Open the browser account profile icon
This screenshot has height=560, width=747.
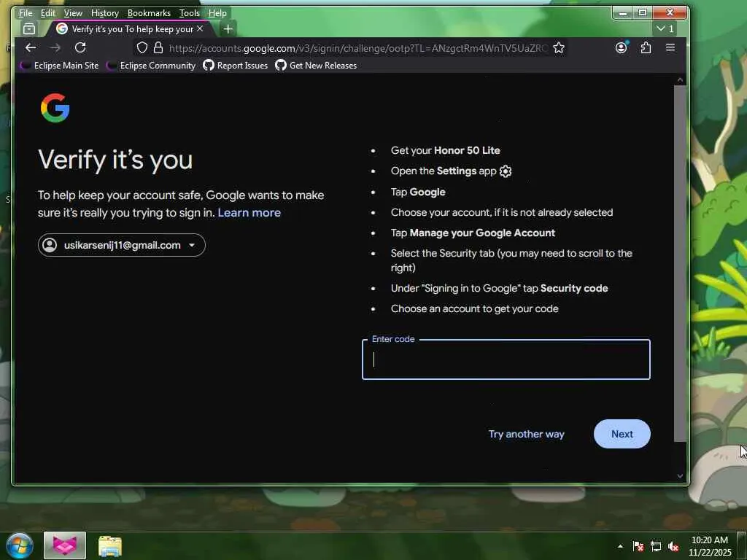[622, 47]
